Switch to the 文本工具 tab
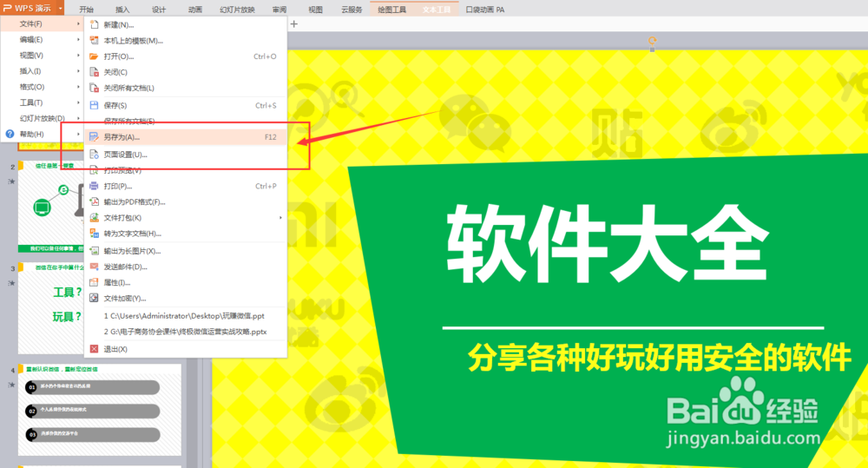 click(x=437, y=10)
